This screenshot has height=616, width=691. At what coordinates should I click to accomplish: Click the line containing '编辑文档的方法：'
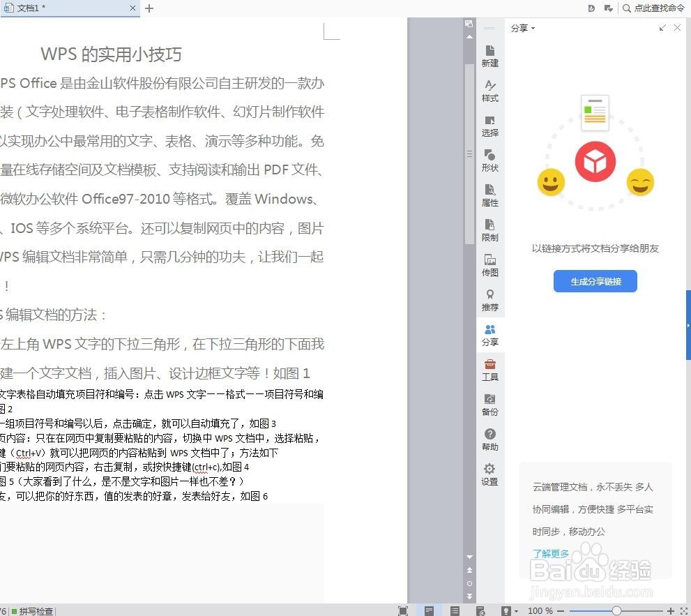coord(53,315)
